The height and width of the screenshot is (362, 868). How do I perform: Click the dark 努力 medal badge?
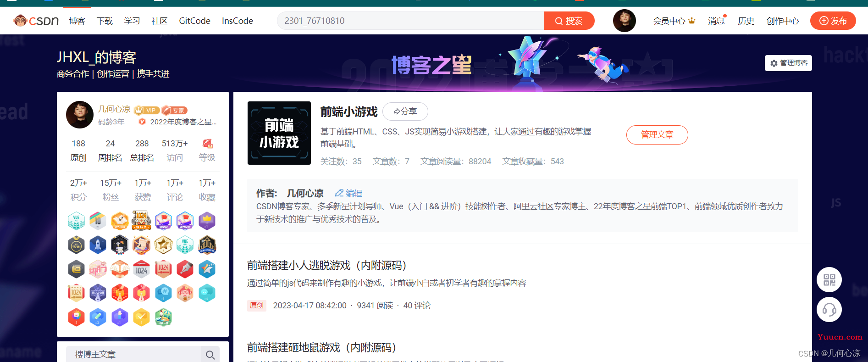[76, 245]
